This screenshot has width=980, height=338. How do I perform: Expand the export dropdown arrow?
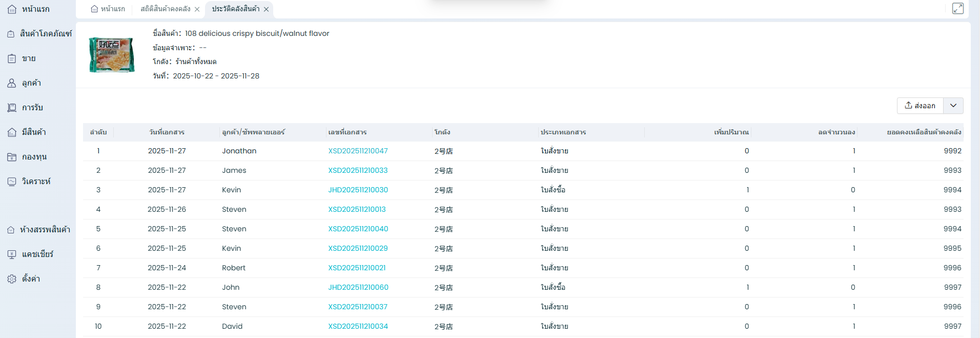[x=953, y=106]
